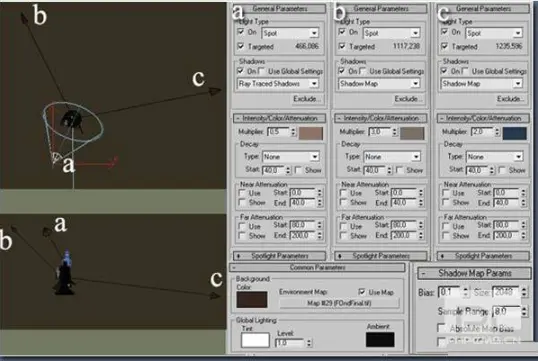Open Shadow Map dropdown in panel b
This screenshot has height=361, width=538.
coord(379,83)
